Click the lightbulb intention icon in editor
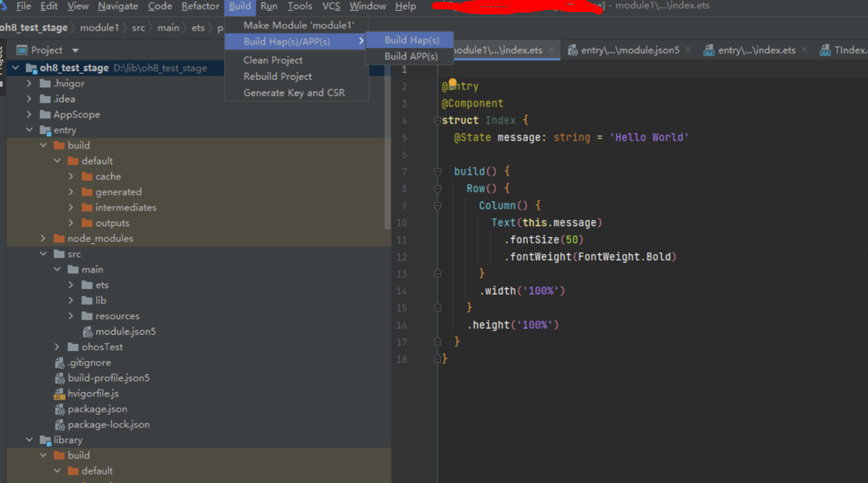This screenshot has width=868, height=483. coord(452,83)
